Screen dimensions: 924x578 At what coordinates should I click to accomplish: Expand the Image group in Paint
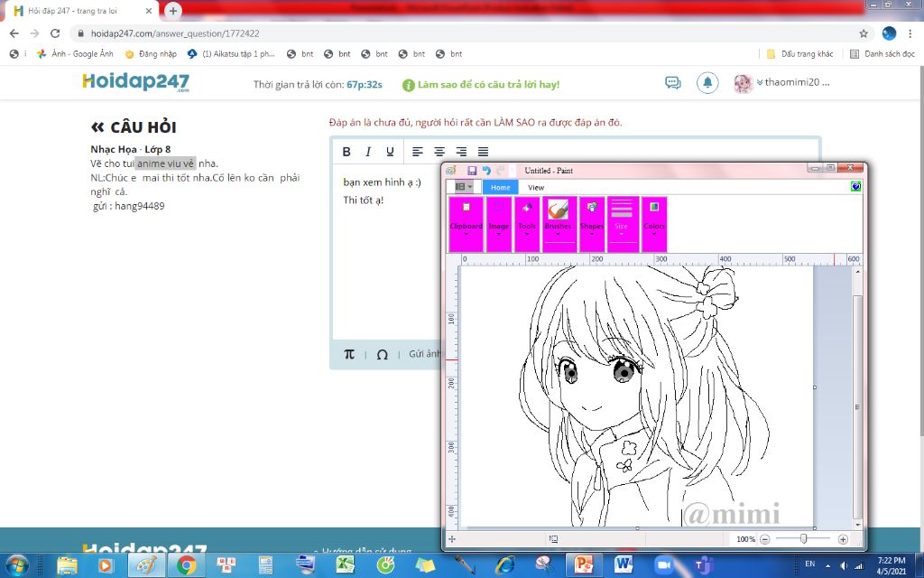point(498,224)
